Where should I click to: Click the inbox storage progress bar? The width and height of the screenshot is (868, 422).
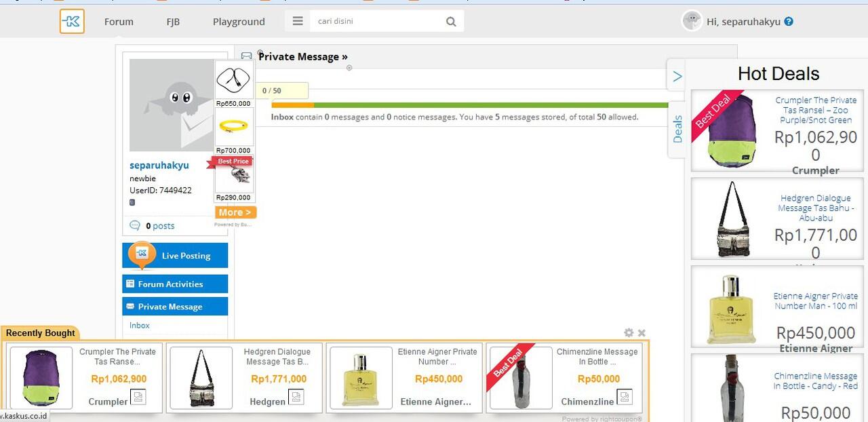coord(469,105)
